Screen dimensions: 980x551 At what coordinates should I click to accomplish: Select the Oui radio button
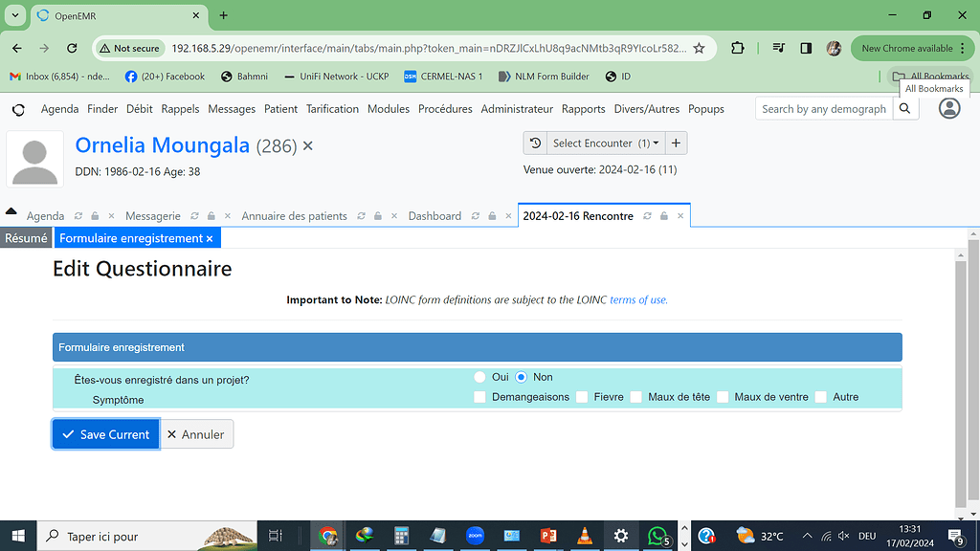(x=480, y=377)
